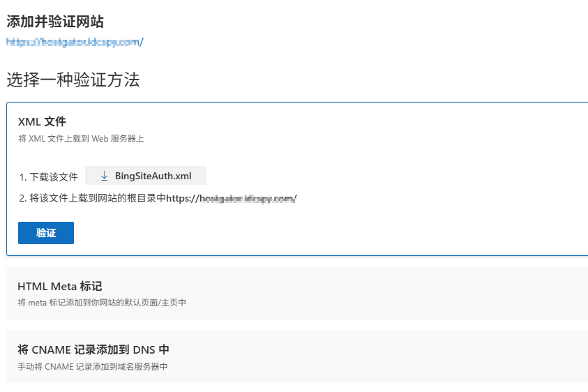Click the heading 选择一种验证方法
588x392 pixels.
click(73, 80)
